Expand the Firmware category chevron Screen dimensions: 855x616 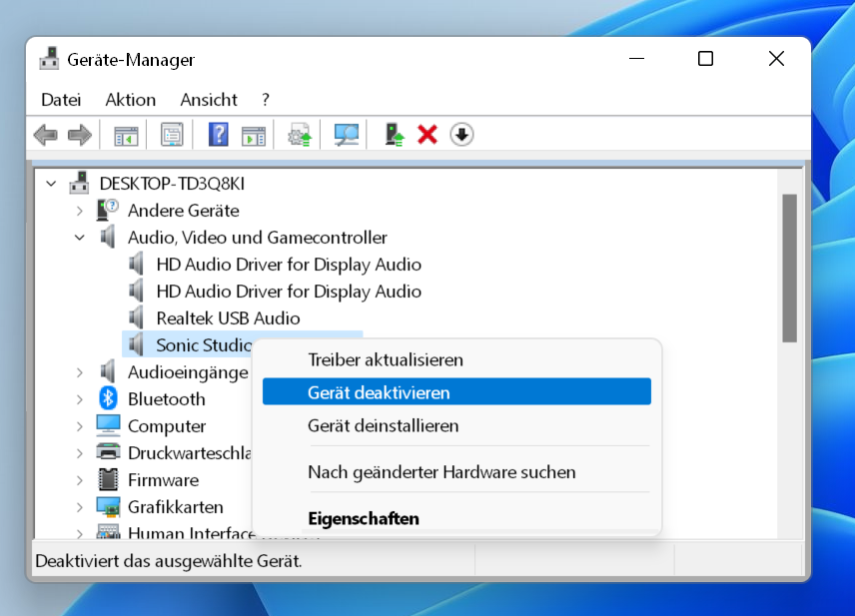(x=80, y=480)
